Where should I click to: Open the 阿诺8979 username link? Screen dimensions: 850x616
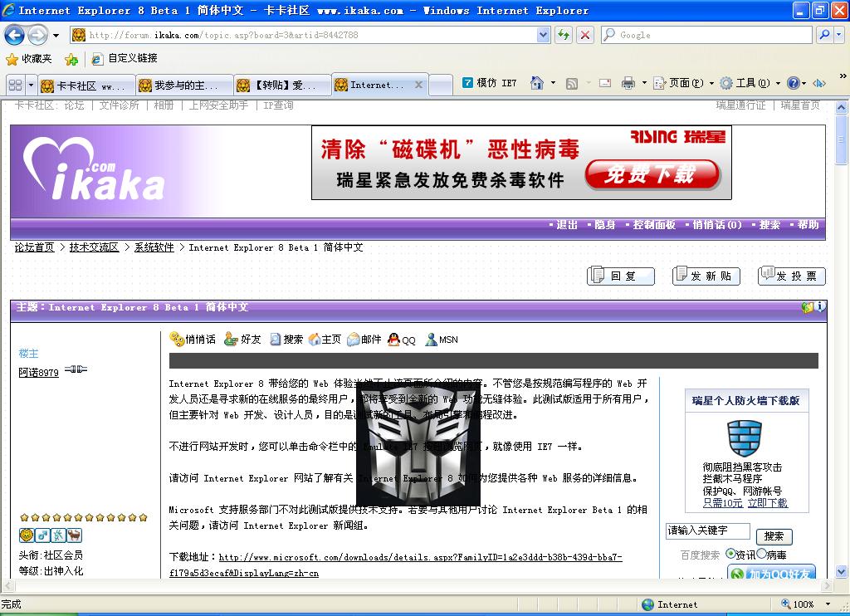coord(38,373)
